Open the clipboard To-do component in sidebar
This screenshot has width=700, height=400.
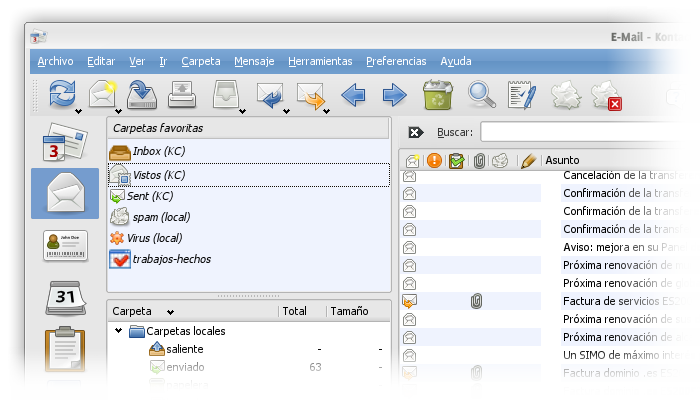[x=65, y=349]
